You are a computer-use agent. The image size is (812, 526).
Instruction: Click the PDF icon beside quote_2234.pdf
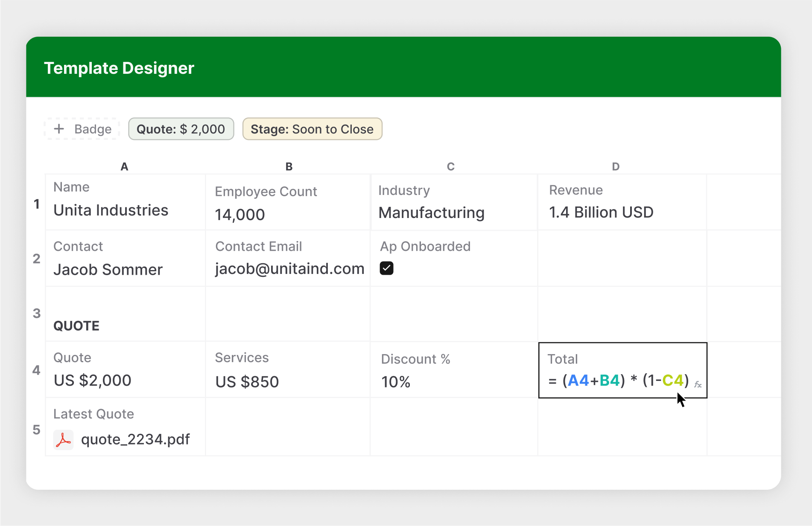tap(64, 440)
